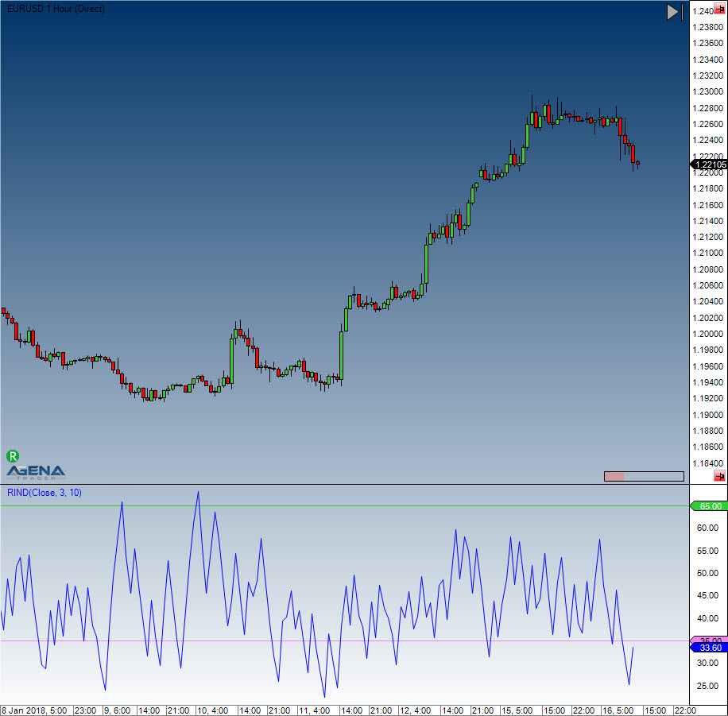This screenshot has height=716, width=728.
Task: Click the scroll-to-latest-bar arrow icon
Action: point(673,11)
